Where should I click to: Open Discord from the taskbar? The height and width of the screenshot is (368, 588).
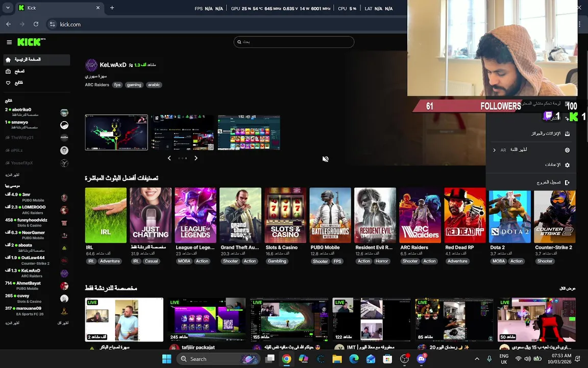click(421, 359)
